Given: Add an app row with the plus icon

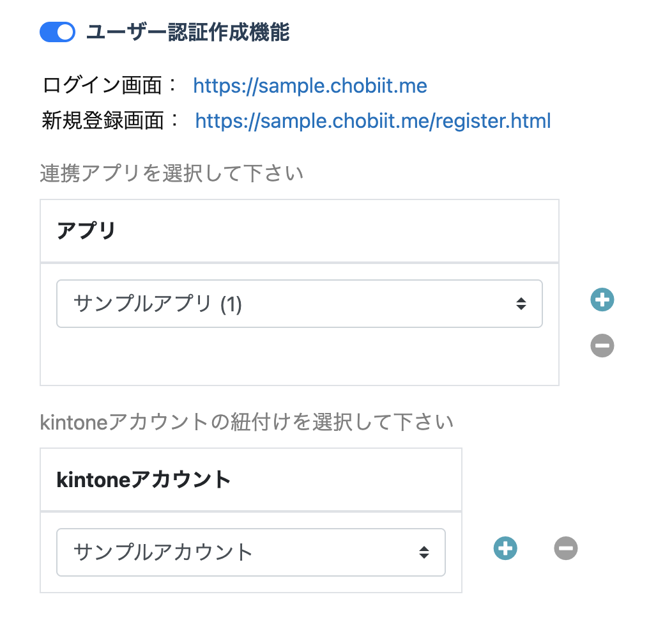Looking at the screenshot, I should 602,300.
